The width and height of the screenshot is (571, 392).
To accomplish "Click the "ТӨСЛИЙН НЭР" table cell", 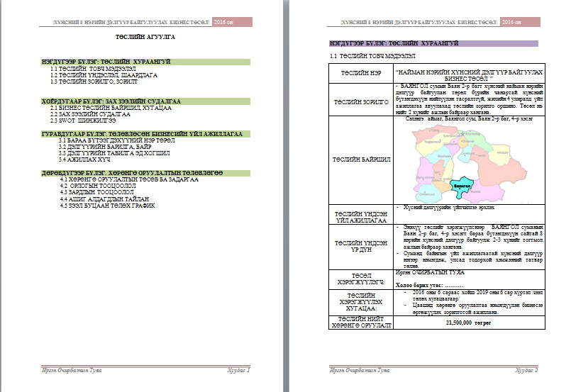I will [359, 73].
